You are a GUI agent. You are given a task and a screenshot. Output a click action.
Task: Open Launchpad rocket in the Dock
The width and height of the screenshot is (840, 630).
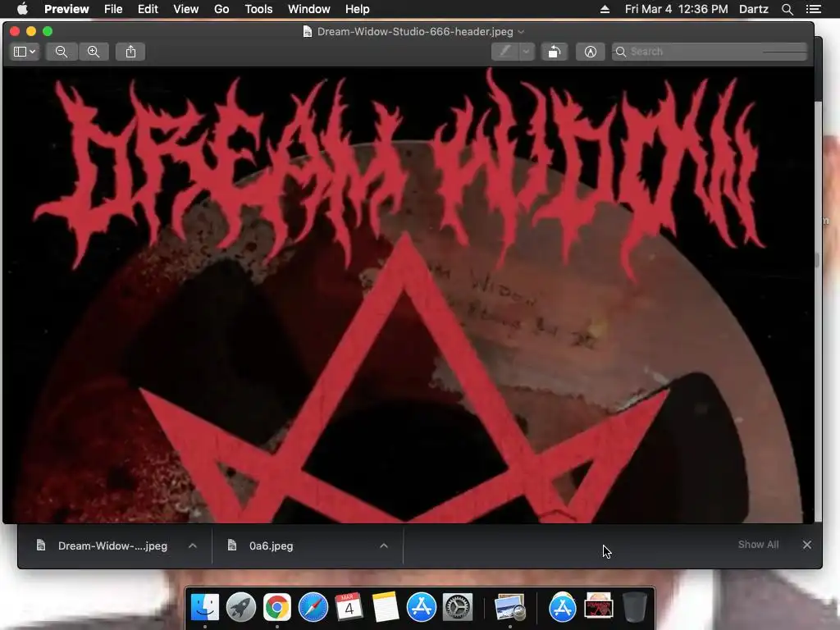point(241,608)
